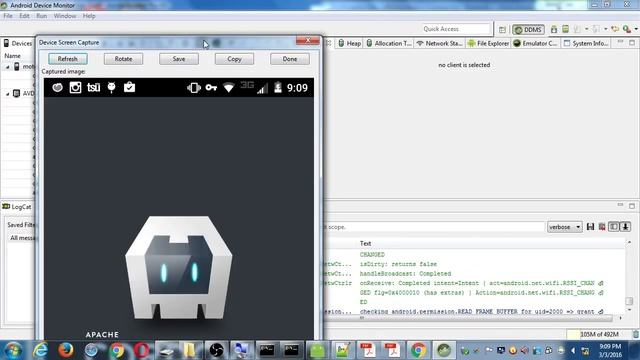Open the System Information tab
Image resolution: width=640 pixels, height=360 pixels.
586,43
